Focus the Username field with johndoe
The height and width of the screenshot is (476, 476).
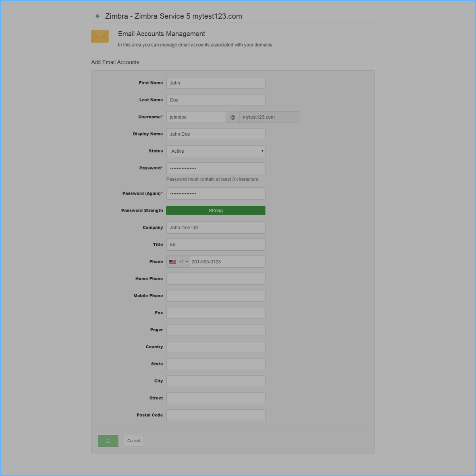tap(196, 117)
